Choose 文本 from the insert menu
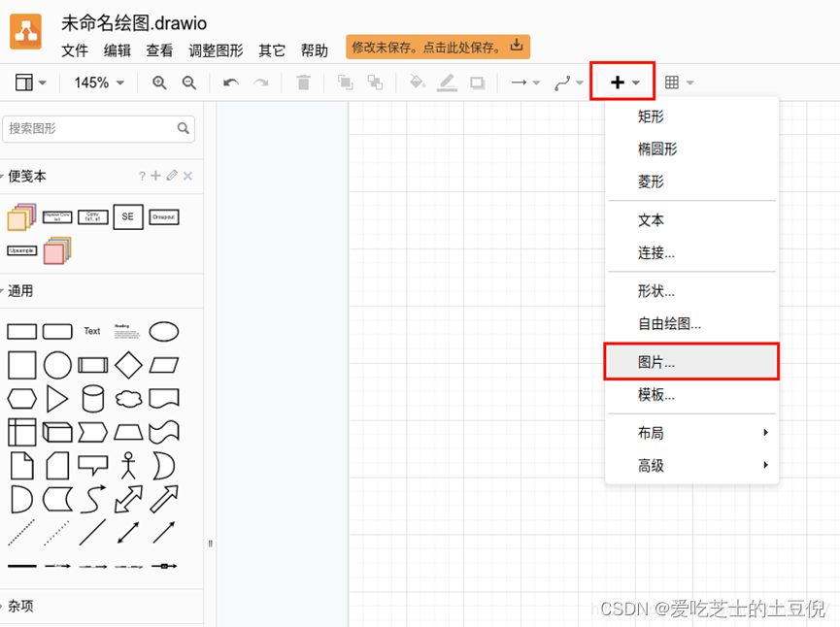This screenshot has height=627, width=840. (x=691, y=220)
